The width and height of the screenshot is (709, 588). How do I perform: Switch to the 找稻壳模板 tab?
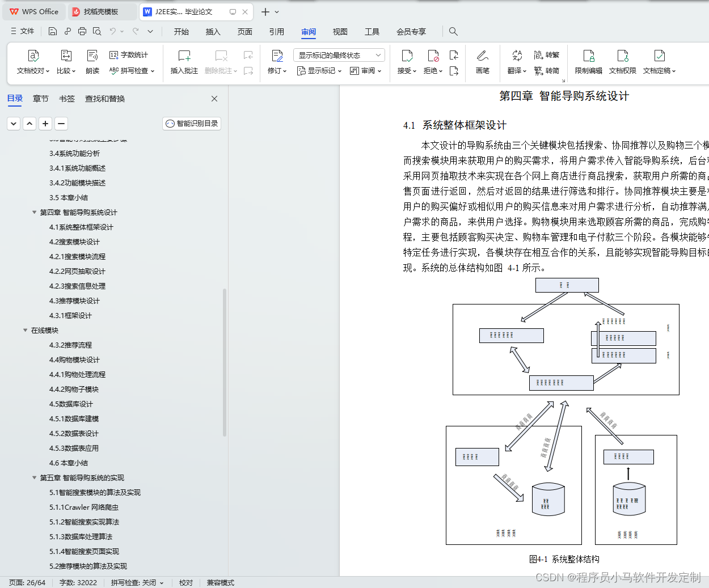coord(102,11)
